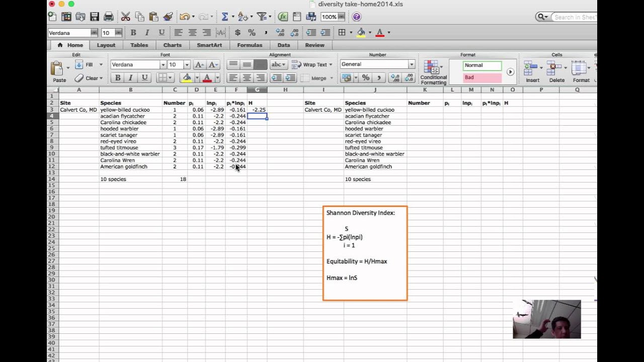
Task: Apply the Normal cell style
Action: point(482,65)
